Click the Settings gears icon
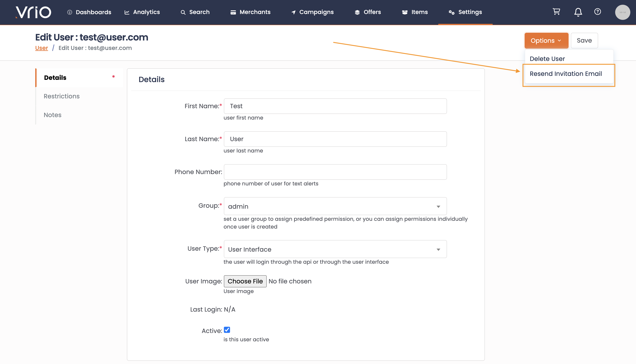 tap(451, 12)
